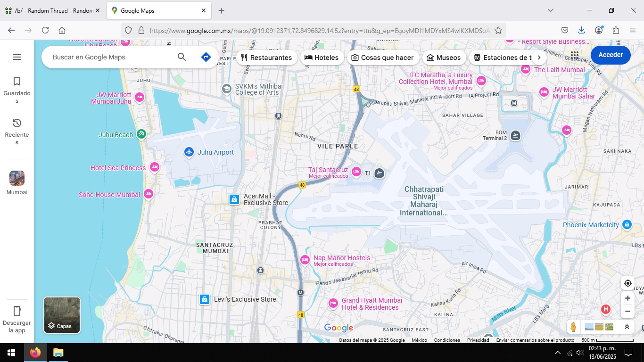Screen dimensions: 644x362
Task: Open the Capas layers thumbnail
Action: pos(62,315)
